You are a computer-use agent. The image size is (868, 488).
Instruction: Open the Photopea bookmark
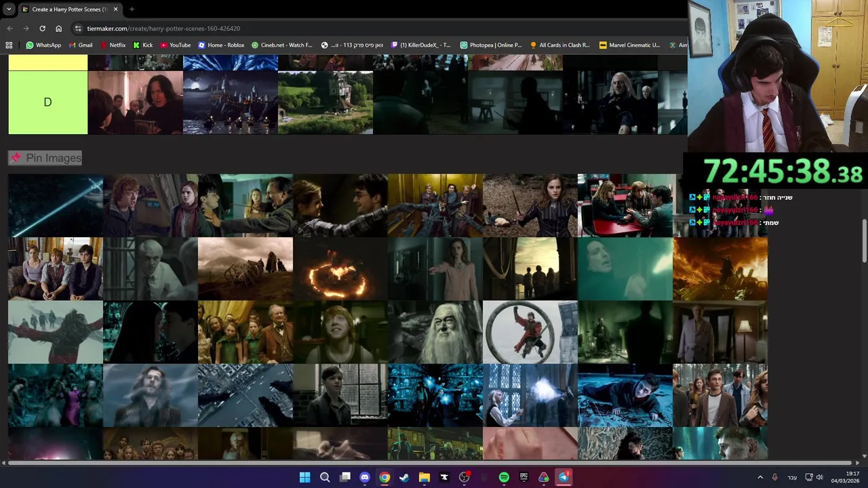tap(491, 45)
